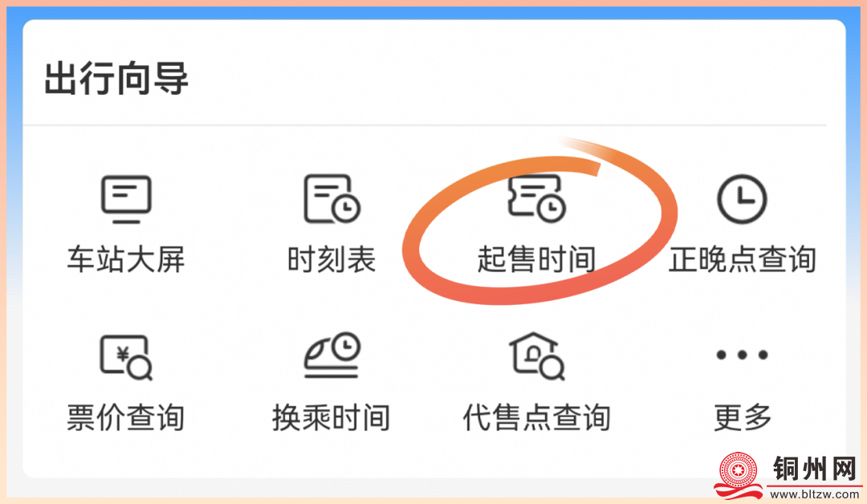Click the 车站大屏 text label
This screenshot has height=504, width=867.
point(126,259)
